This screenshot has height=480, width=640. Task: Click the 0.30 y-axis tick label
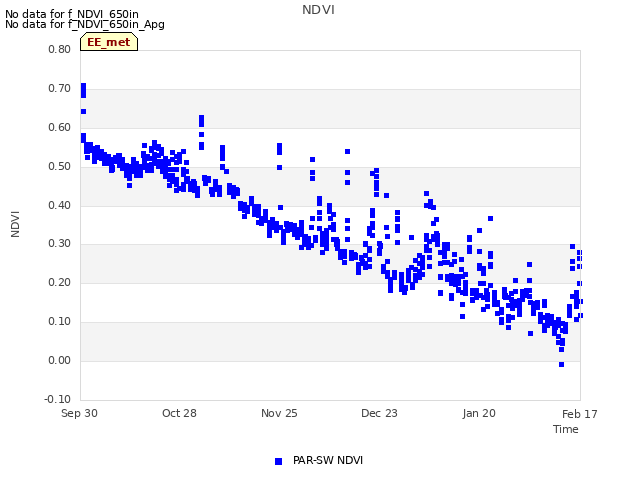59,244
